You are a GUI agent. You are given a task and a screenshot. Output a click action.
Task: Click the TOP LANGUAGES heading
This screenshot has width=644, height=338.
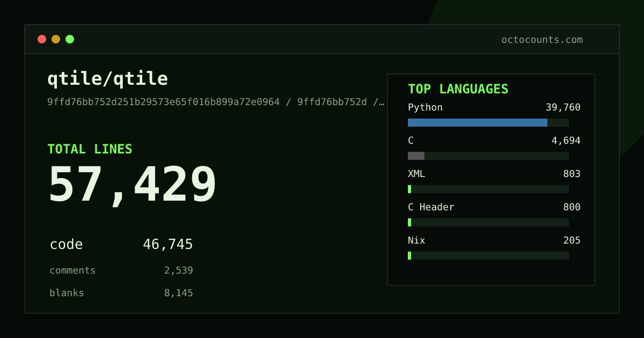(458, 89)
